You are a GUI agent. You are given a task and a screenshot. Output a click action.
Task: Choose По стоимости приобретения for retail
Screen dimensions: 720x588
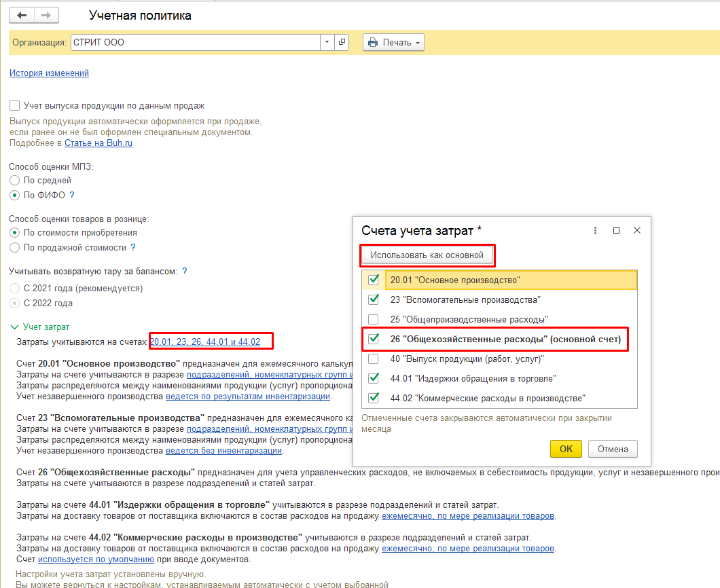coord(15,233)
